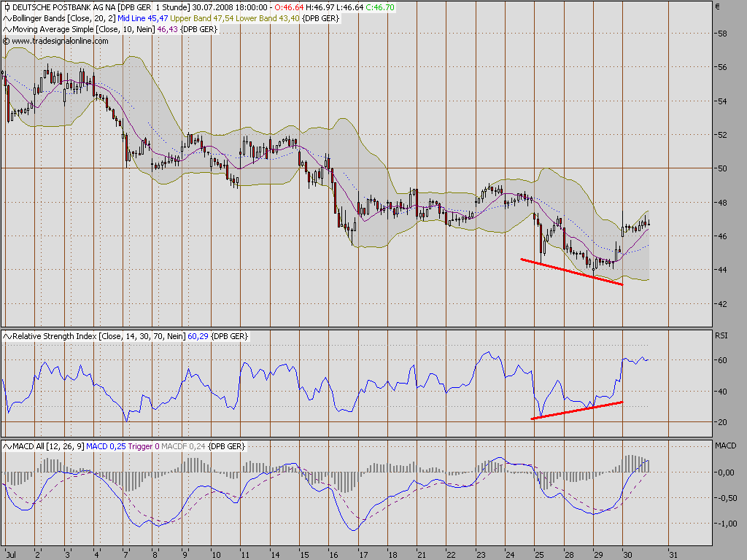This screenshot has height=560, width=747.
Task: Click the low value L:46.64
Action: pos(350,7)
